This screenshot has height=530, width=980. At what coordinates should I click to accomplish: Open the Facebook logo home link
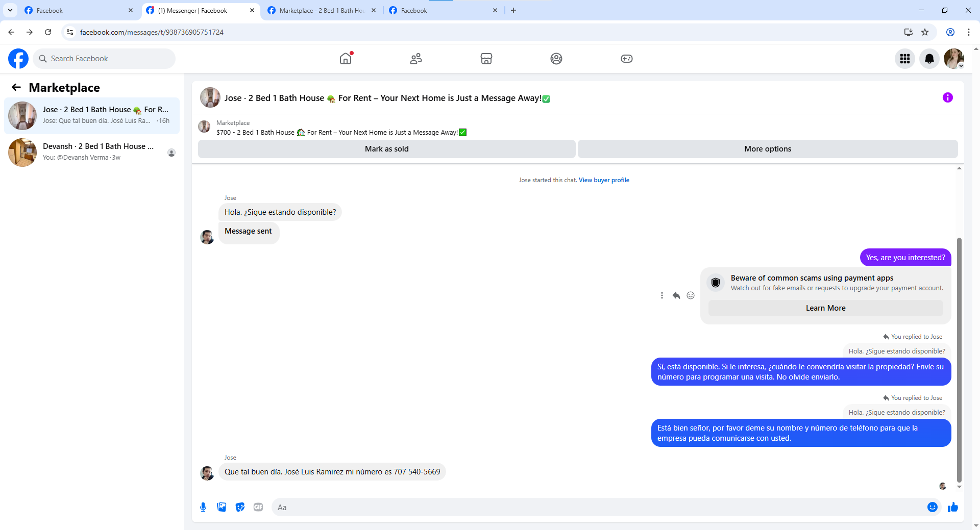(x=18, y=59)
